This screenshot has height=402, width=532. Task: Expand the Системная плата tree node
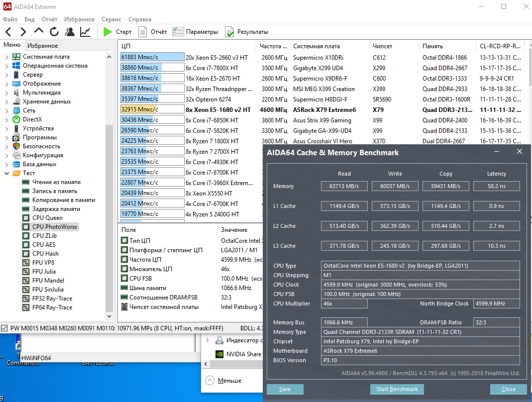7,57
